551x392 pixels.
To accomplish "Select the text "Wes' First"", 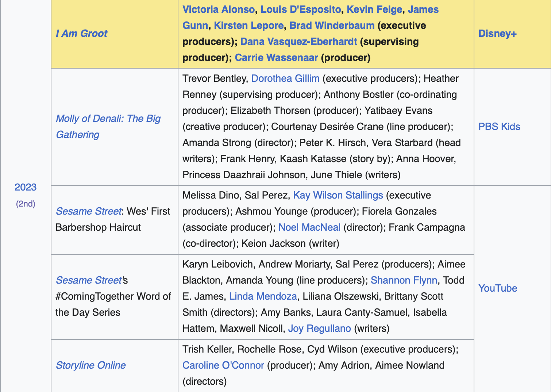I will click(149, 211).
